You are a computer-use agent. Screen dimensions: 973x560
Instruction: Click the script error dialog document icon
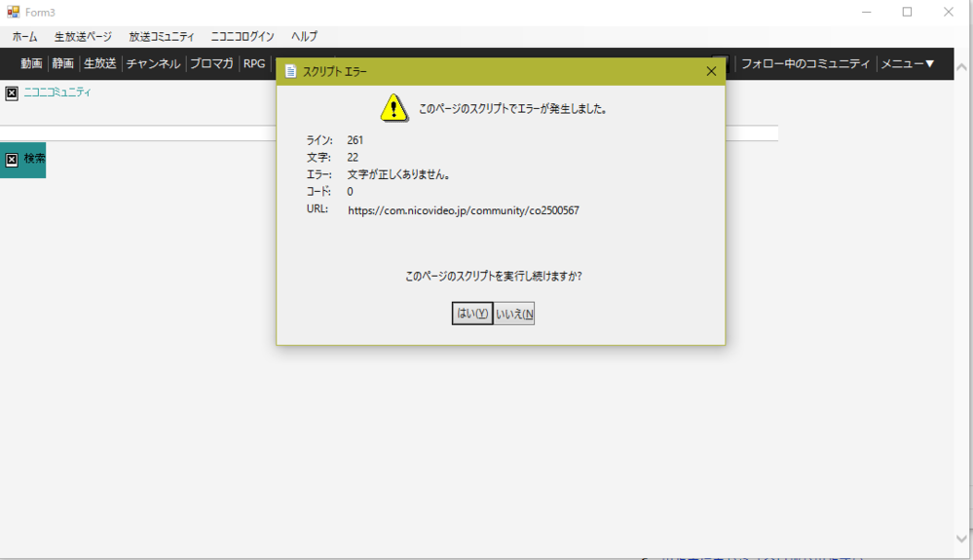tap(290, 71)
